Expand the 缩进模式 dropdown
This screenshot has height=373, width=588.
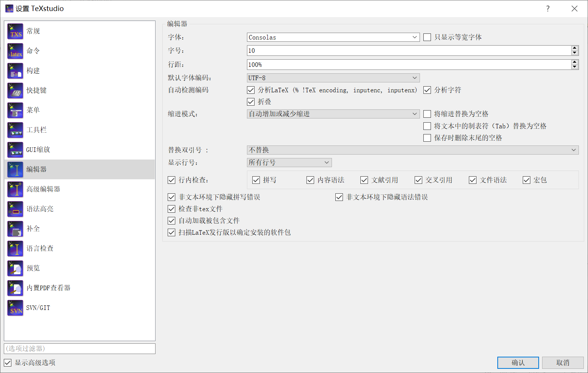(333, 114)
